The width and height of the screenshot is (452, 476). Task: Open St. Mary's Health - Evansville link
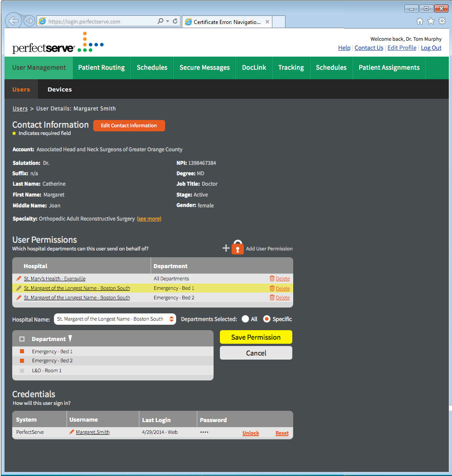click(x=55, y=279)
